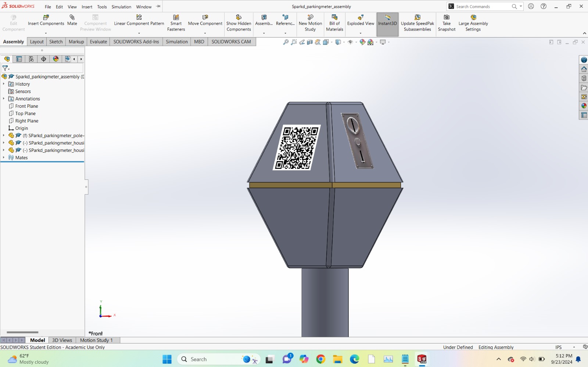Toggle the Instant3D button

pos(387,24)
